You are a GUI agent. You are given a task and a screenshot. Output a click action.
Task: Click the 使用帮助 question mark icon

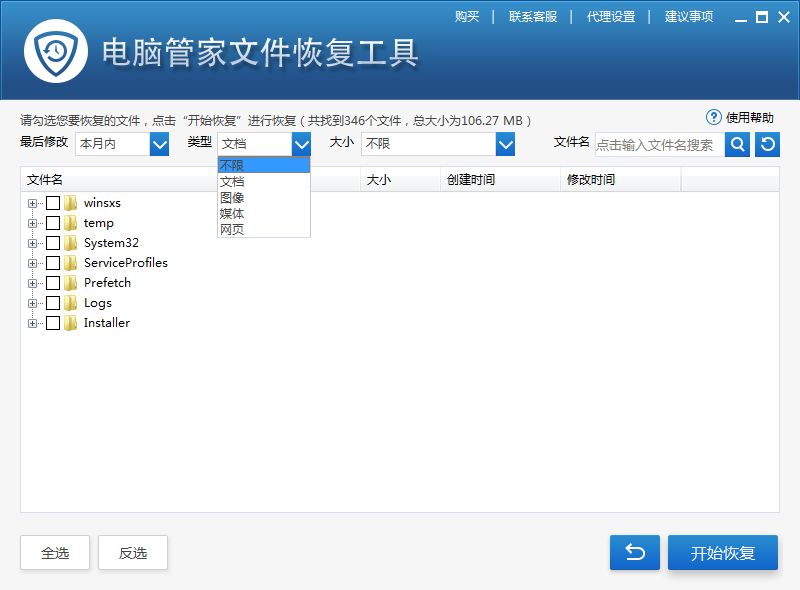(x=713, y=117)
